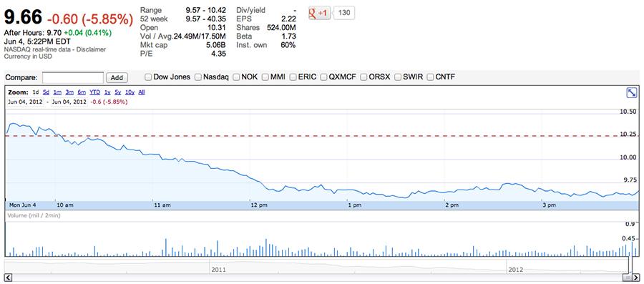Tick the NOK compare checkbox

pos(237,77)
